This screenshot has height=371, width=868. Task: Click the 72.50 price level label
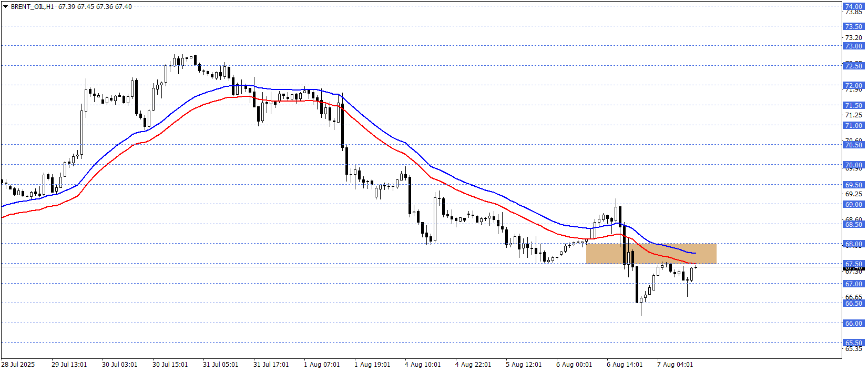pos(853,66)
